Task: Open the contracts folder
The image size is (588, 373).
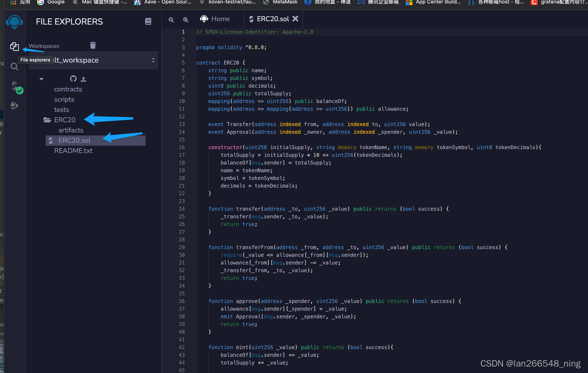Action: 68,89
